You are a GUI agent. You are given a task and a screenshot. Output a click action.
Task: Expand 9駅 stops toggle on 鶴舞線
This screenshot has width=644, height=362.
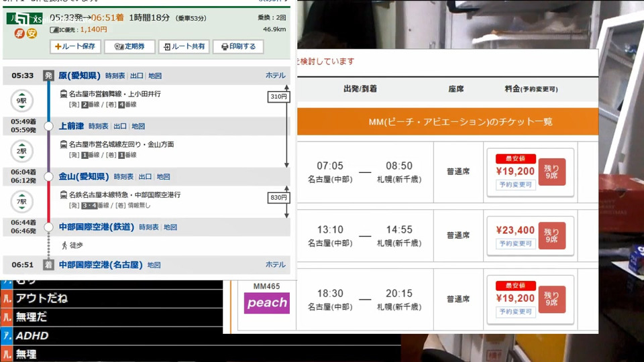click(21, 101)
